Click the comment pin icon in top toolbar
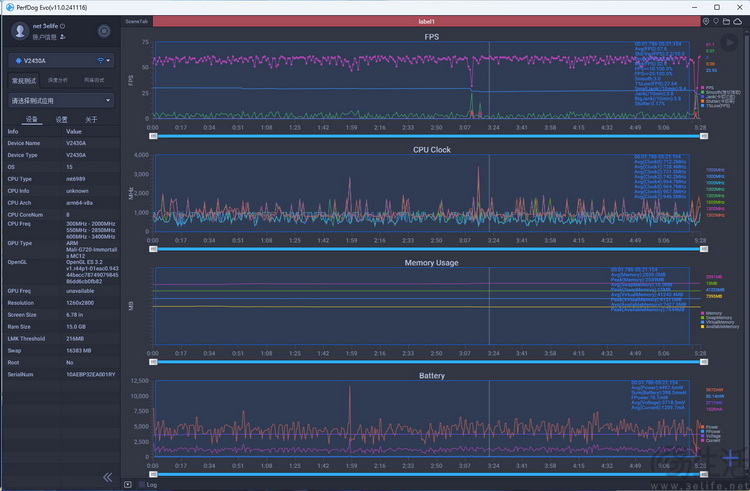This screenshot has width=750, height=491. [716, 22]
